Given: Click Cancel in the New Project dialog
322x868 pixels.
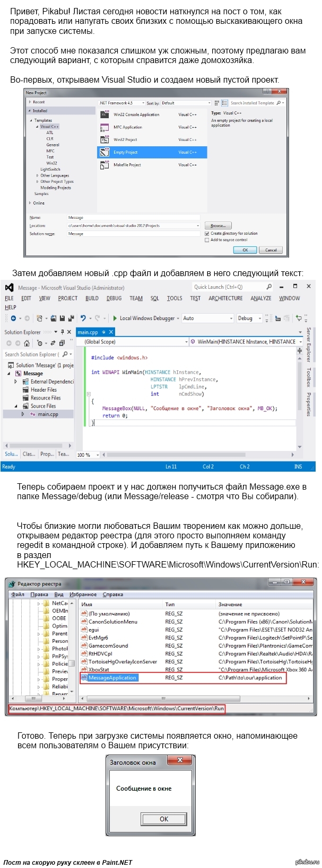Looking at the screenshot, I should tap(271, 250).
